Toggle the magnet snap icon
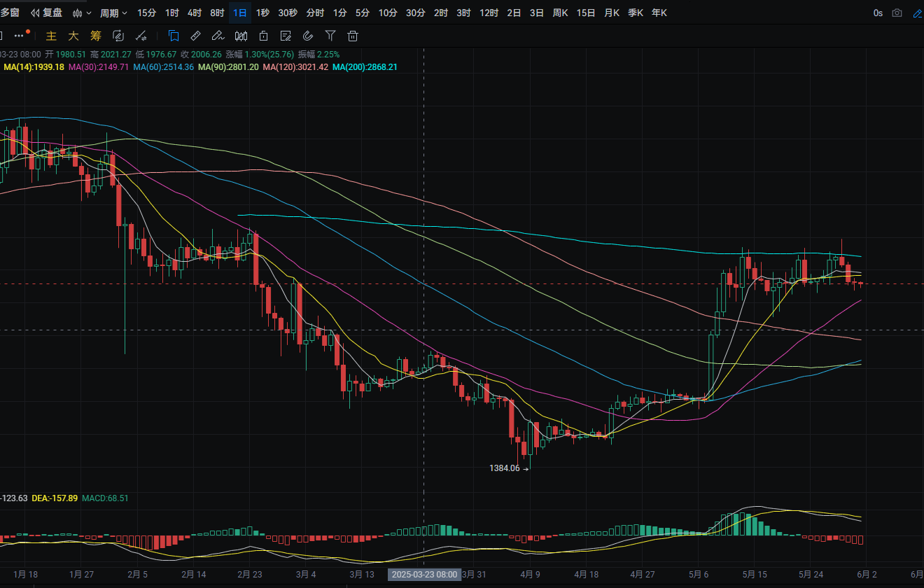 click(x=308, y=36)
